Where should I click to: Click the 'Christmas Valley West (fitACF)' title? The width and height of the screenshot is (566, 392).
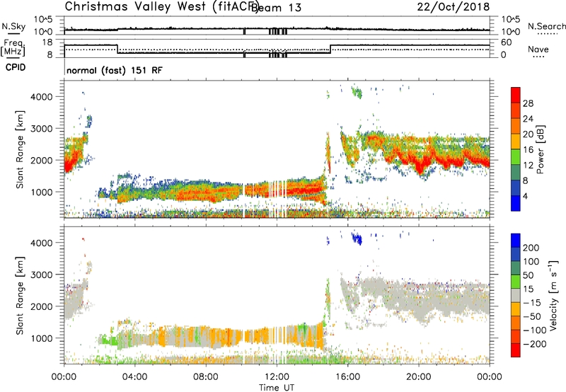point(161,7)
